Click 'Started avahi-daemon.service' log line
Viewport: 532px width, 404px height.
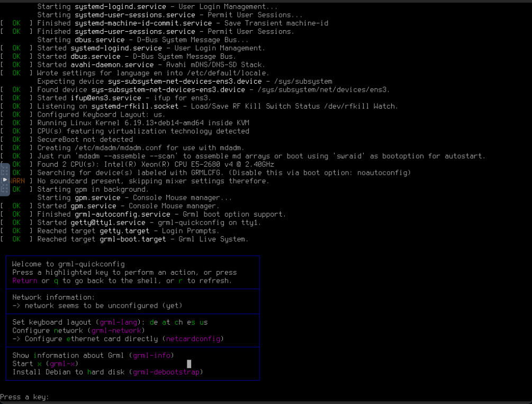click(x=151, y=65)
